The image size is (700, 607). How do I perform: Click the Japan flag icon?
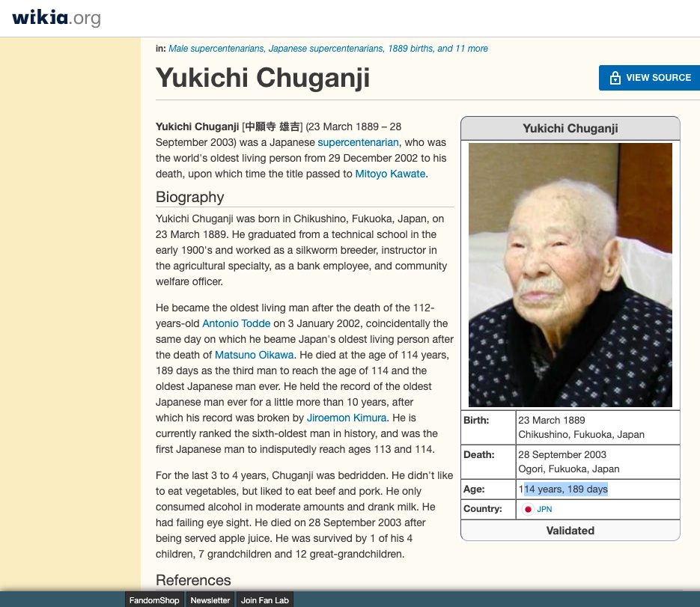pyautogui.click(x=528, y=509)
